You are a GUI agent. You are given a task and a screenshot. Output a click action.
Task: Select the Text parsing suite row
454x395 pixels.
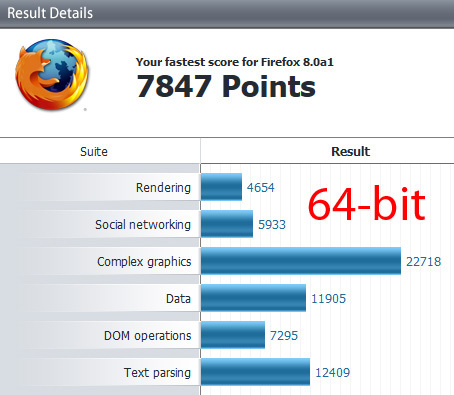[157, 373]
